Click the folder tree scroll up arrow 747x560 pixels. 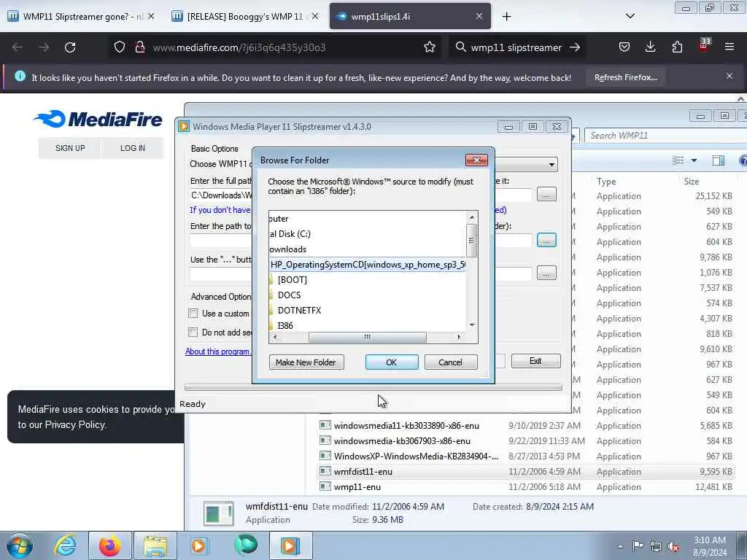[x=472, y=217]
